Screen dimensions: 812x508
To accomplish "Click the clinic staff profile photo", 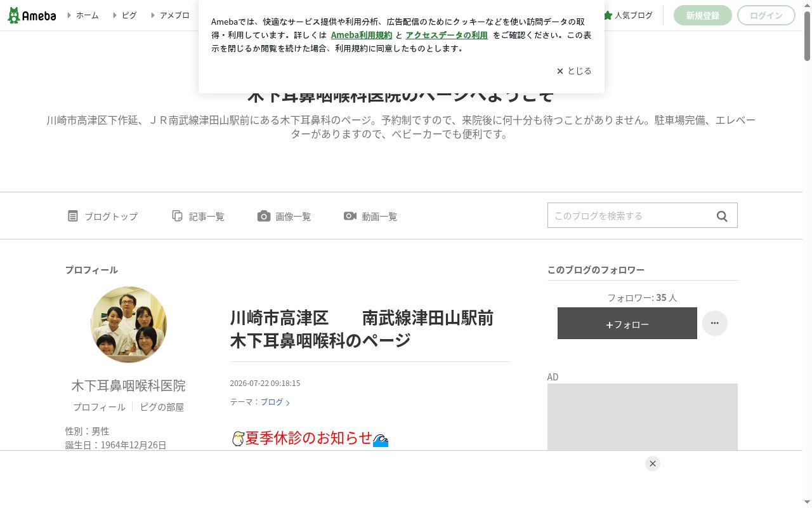I will 129,324.
